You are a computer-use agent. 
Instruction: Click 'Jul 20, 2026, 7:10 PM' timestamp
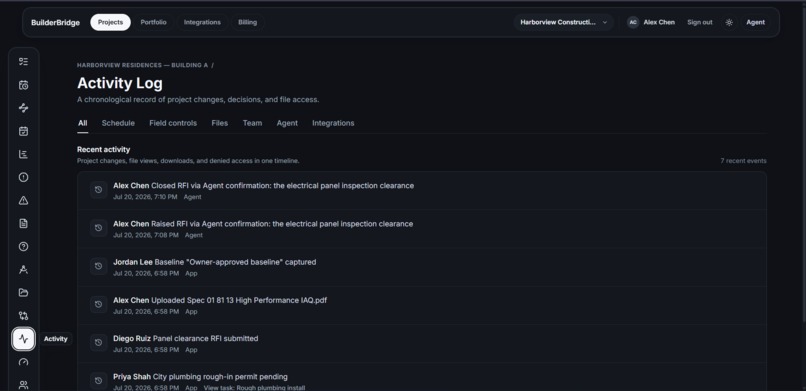(145, 197)
